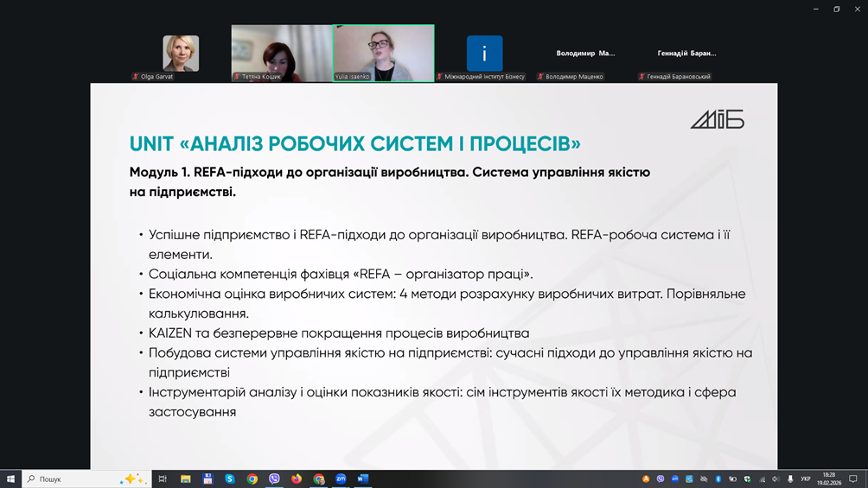Open the network status tray icon

761,478
